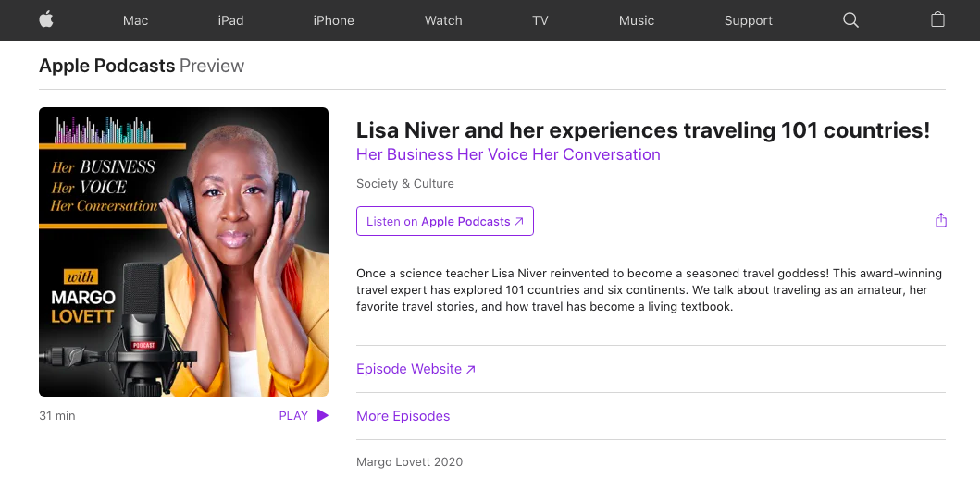
Task: Open the Mac menu item
Action: click(x=136, y=20)
